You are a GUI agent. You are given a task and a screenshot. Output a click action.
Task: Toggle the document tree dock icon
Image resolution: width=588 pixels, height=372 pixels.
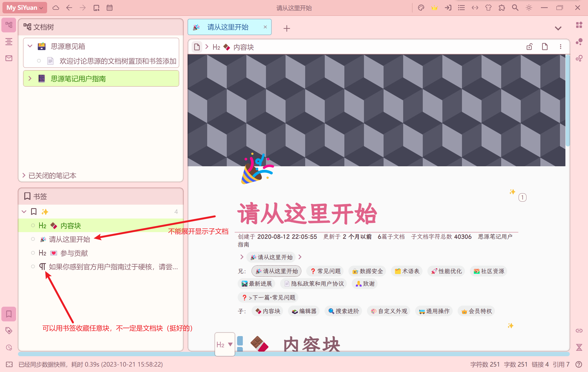pyautogui.click(x=9, y=25)
